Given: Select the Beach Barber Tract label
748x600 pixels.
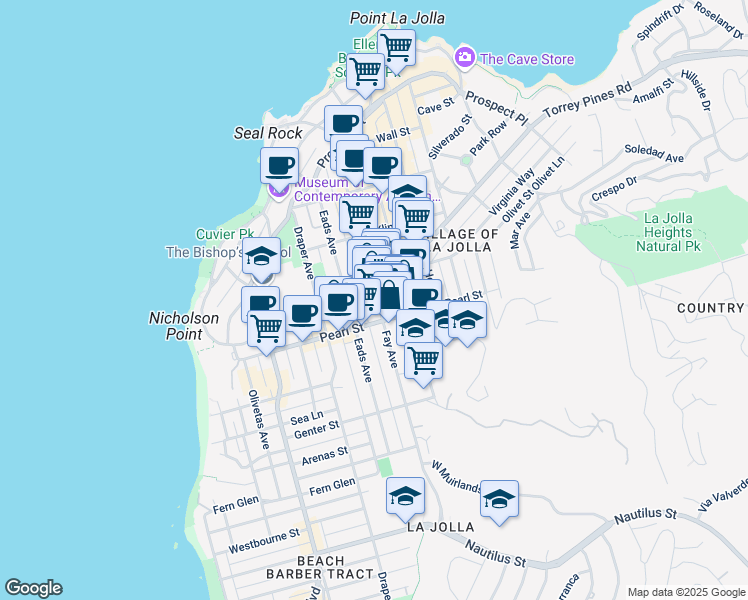Looking at the screenshot, I should pyautogui.click(x=320, y=568).
